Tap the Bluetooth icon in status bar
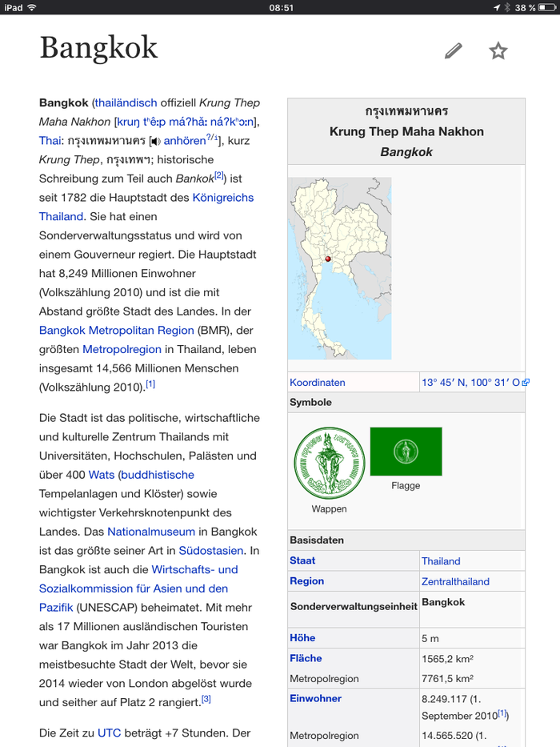The width and height of the screenshot is (560, 747). click(x=507, y=7)
